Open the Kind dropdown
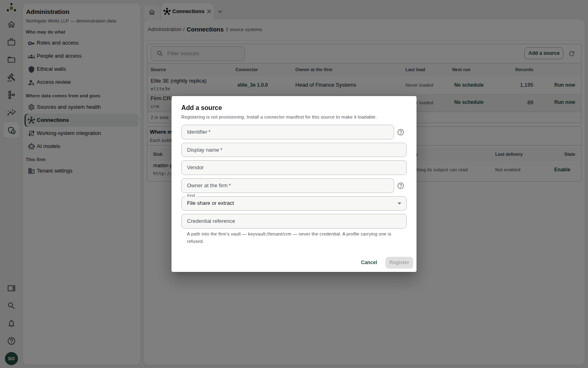 pyautogui.click(x=294, y=203)
